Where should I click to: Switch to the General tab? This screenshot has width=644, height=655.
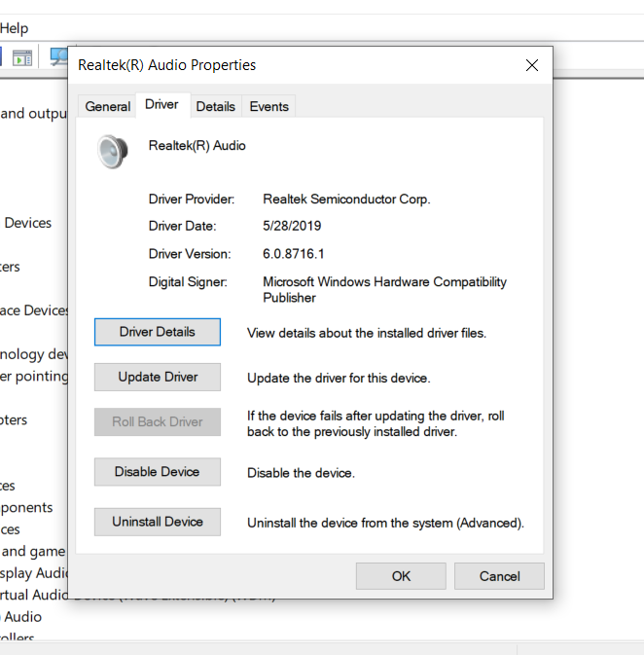point(108,106)
